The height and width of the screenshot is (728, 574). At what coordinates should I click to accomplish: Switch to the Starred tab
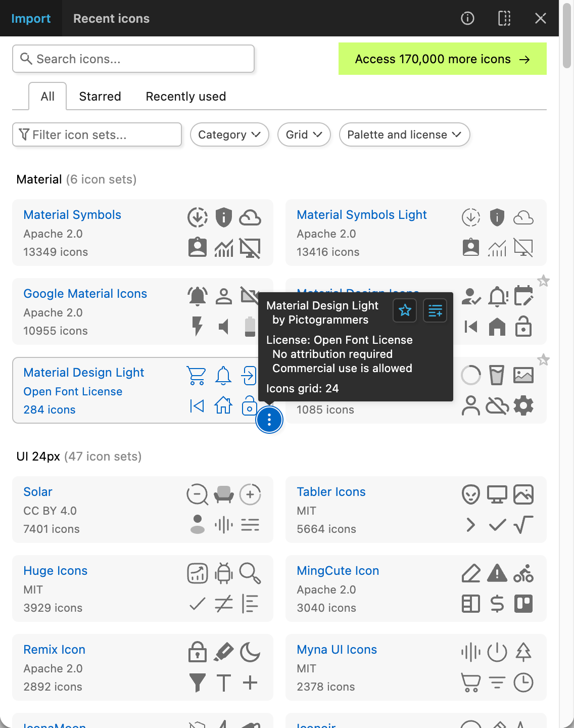[100, 96]
